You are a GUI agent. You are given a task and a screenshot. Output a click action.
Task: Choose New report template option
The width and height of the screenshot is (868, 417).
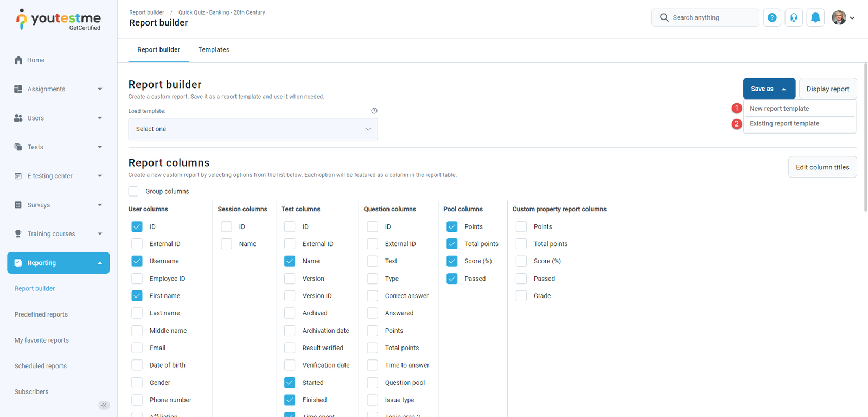(779, 109)
